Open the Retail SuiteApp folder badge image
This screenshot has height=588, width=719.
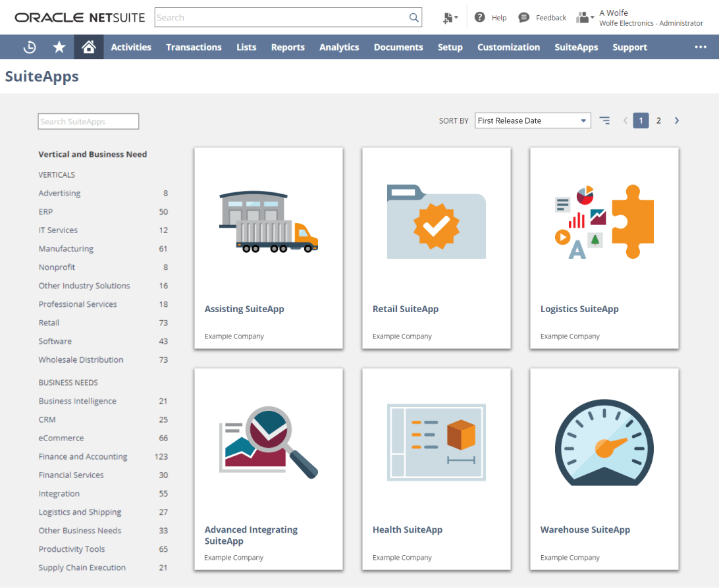point(437,221)
